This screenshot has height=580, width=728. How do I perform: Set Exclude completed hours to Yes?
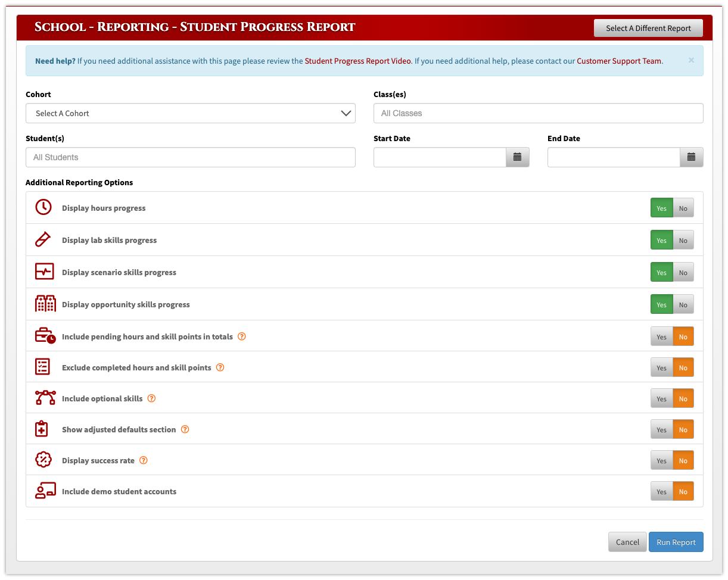(x=662, y=368)
